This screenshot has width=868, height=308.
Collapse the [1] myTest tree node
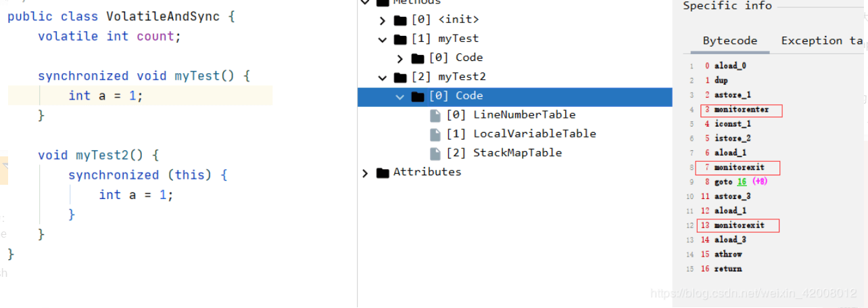pyautogui.click(x=383, y=39)
